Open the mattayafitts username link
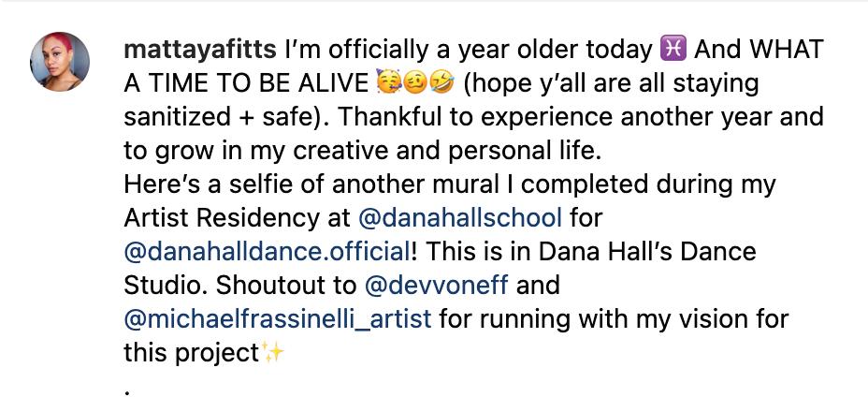Screen dimensions: 868x412 (x=199, y=49)
